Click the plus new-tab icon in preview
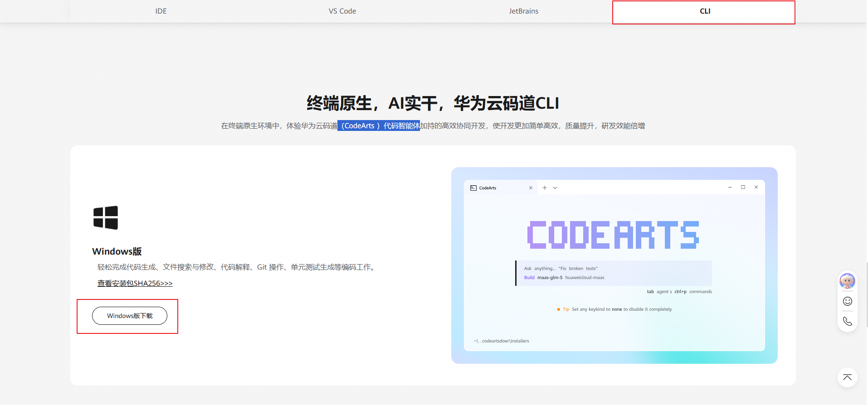 click(x=545, y=188)
